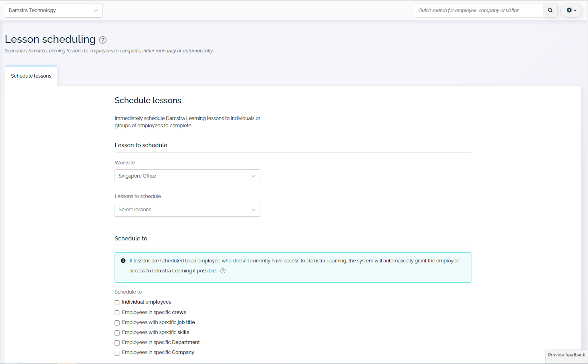Open help beside the Damstra Learning access note
The height and width of the screenshot is (364, 588).
(x=223, y=271)
